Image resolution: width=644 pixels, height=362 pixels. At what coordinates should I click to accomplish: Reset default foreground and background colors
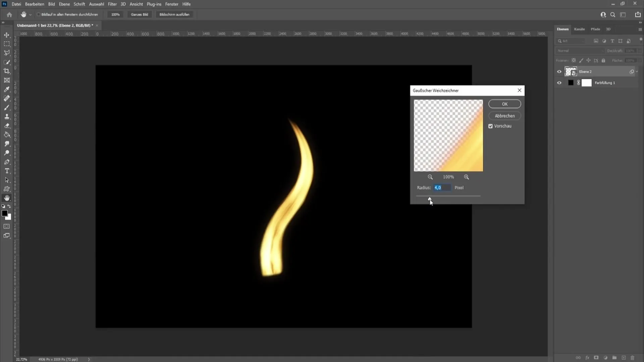tap(3, 206)
